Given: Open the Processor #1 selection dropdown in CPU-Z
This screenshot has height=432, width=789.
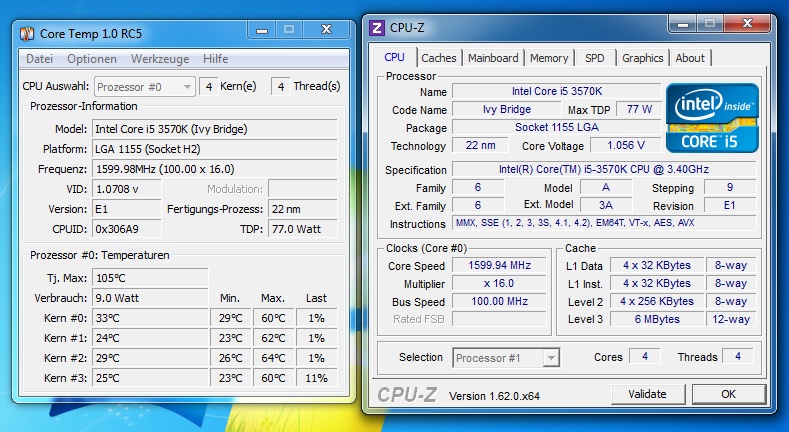Looking at the screenshot, I should [506, 358].
